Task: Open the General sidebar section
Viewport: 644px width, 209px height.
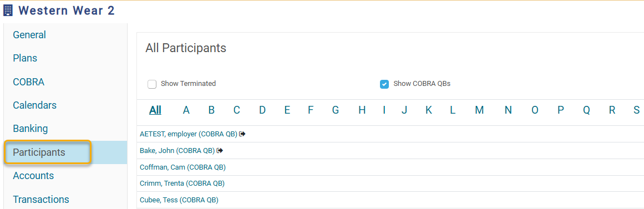Action: pyautogui.click(x=29, y=35)
